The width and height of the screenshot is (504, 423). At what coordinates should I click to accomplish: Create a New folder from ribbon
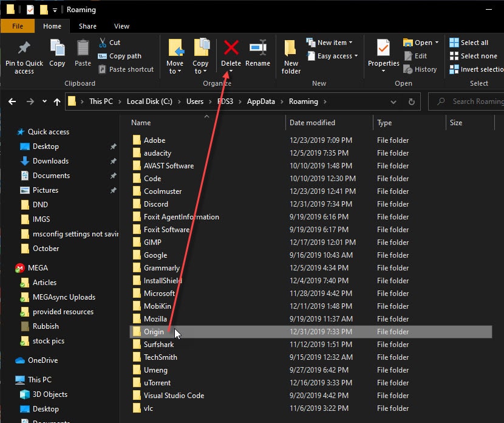[x=291, y=57]
